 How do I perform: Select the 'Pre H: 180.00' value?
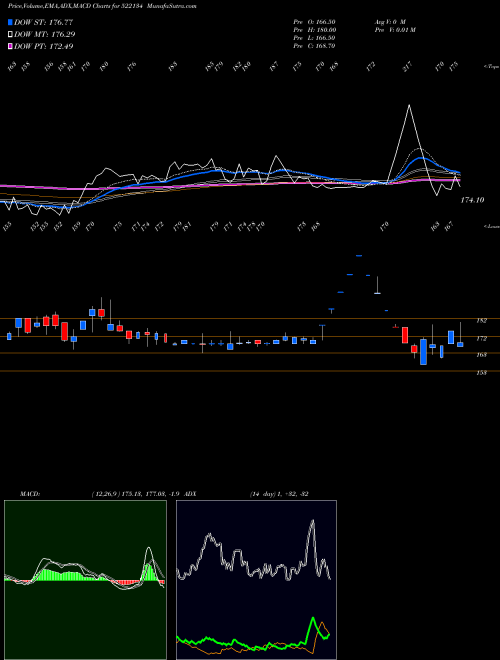[314, 30]
